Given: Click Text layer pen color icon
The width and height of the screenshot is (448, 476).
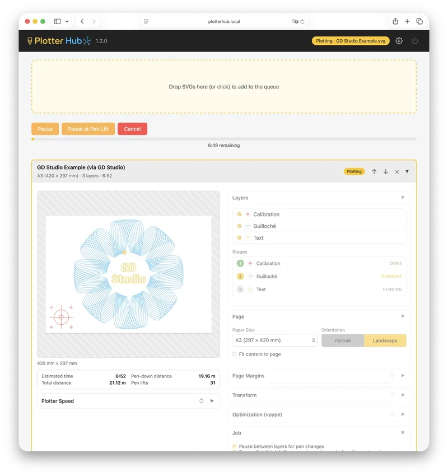Looking at the screenshot, I should click(248, 237).
